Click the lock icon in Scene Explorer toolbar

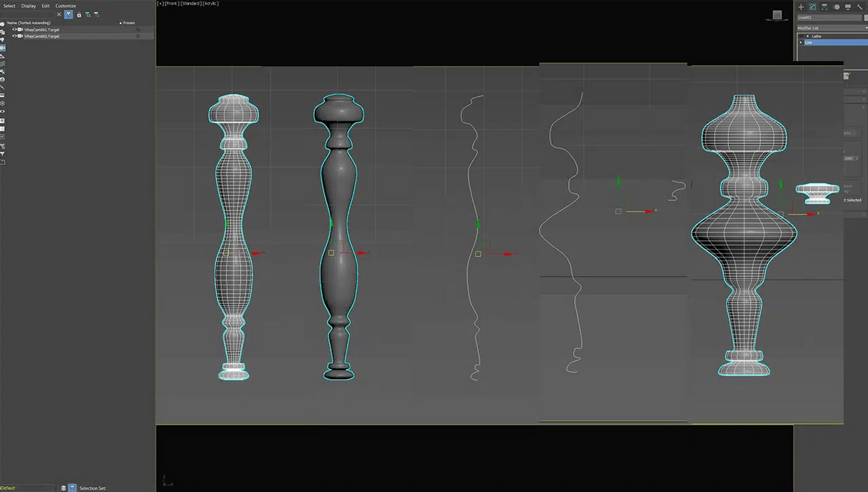78,14
